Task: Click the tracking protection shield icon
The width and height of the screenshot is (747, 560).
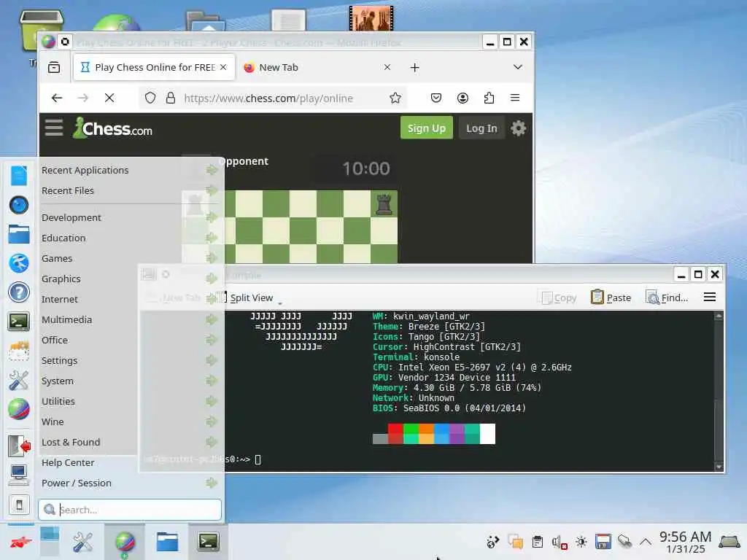Action: (150, 98)
